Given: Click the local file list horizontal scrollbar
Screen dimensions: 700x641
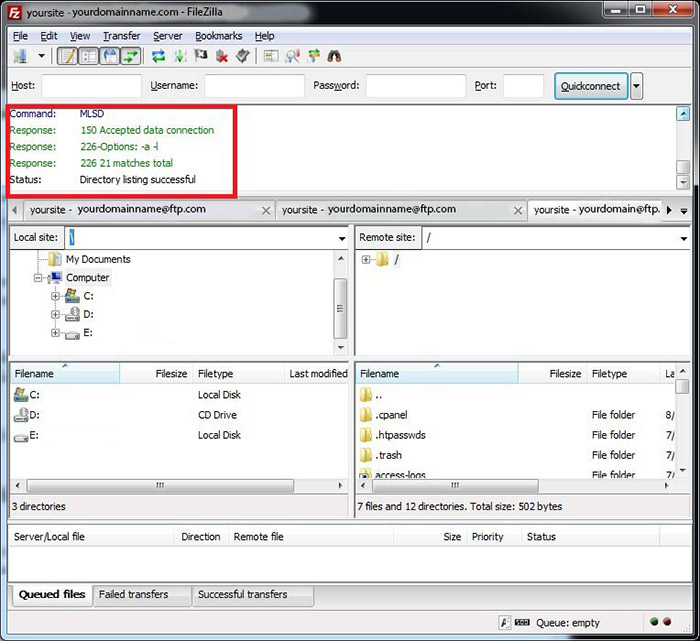Looking at the screenshot, I should coord(160,486).
